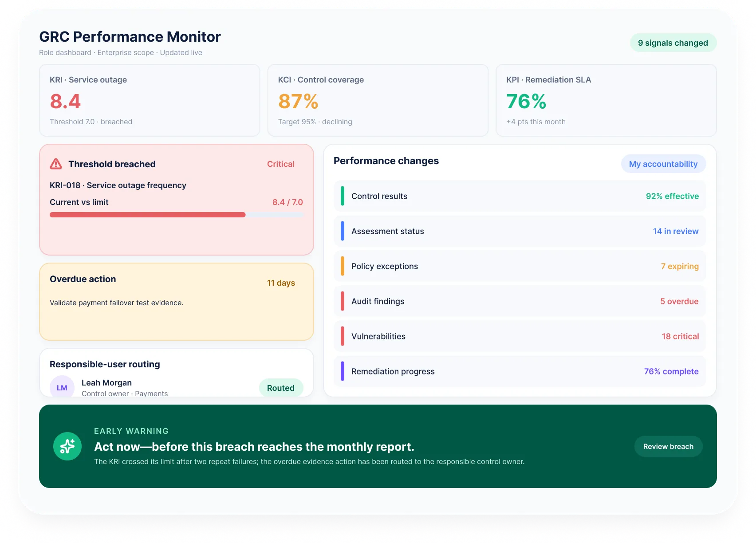Open the KPI Remediation SLA card
This screenshot has width=756, height=543.
606,100
